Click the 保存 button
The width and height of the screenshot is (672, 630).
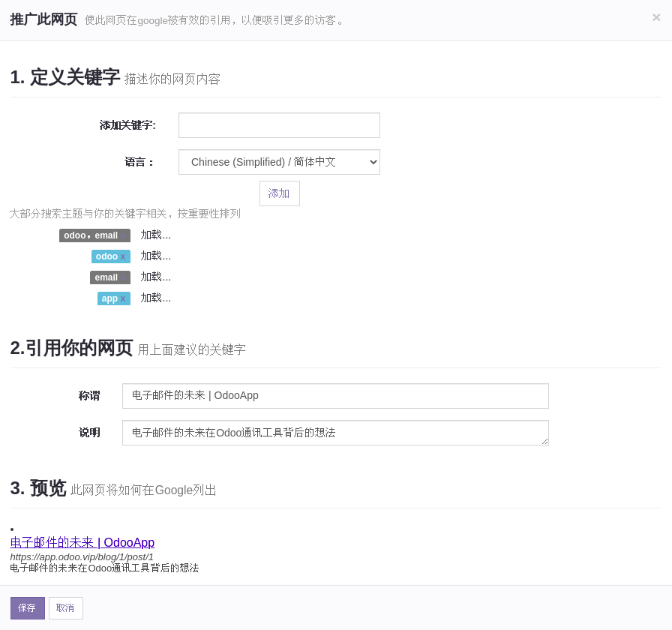click(x=28, y=607)
